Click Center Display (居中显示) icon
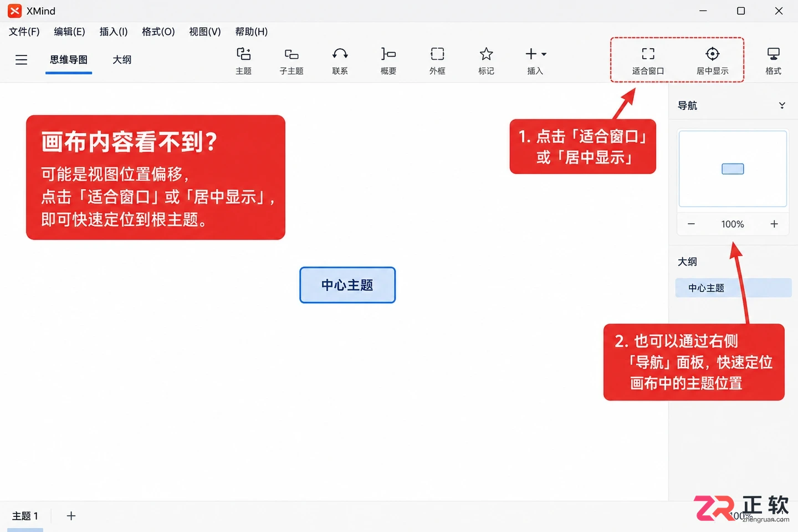The width and height of the screenshot is (798, 532). pyautogui.click(x=712, y=60)
